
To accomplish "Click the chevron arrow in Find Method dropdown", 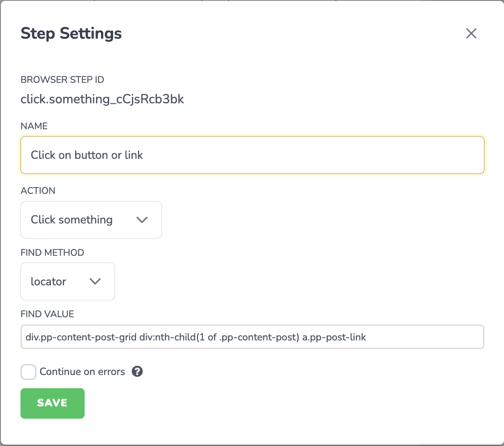I will (x=95, y=281).
